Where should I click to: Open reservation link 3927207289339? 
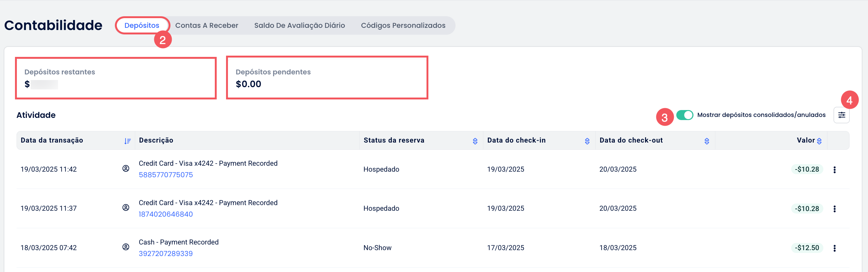pyautogui.click(x=166, y=254)
